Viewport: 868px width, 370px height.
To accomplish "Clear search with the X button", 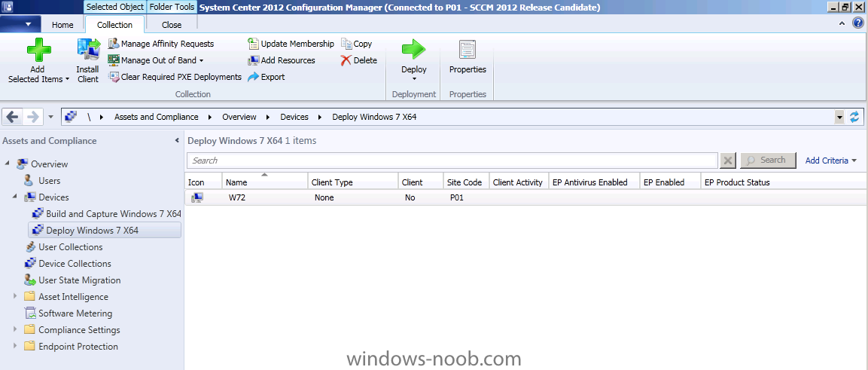I will [728, 161].
